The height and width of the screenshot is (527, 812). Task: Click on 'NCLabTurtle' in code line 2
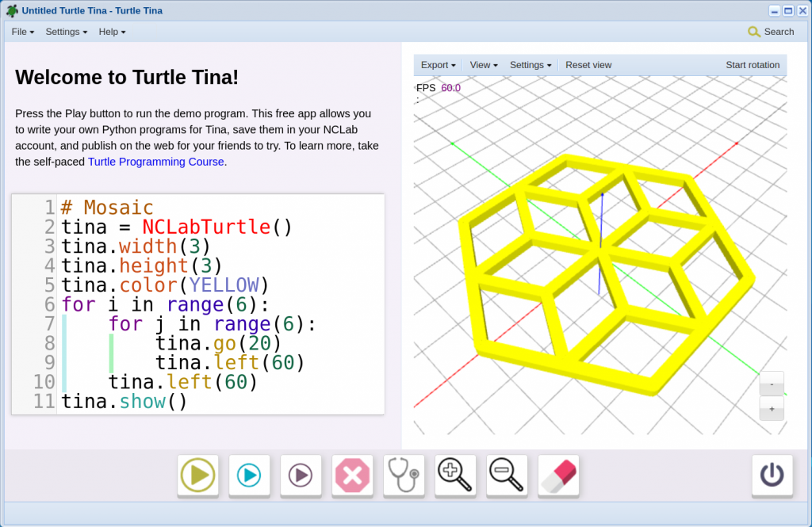(x=206, y=227)
